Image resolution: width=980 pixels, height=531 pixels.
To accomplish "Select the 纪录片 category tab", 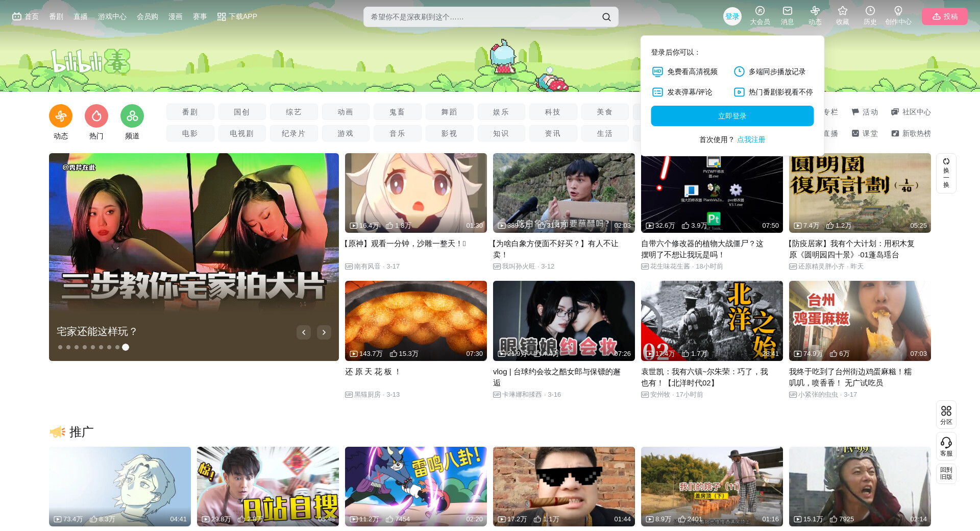I will [x=293, y=133].
